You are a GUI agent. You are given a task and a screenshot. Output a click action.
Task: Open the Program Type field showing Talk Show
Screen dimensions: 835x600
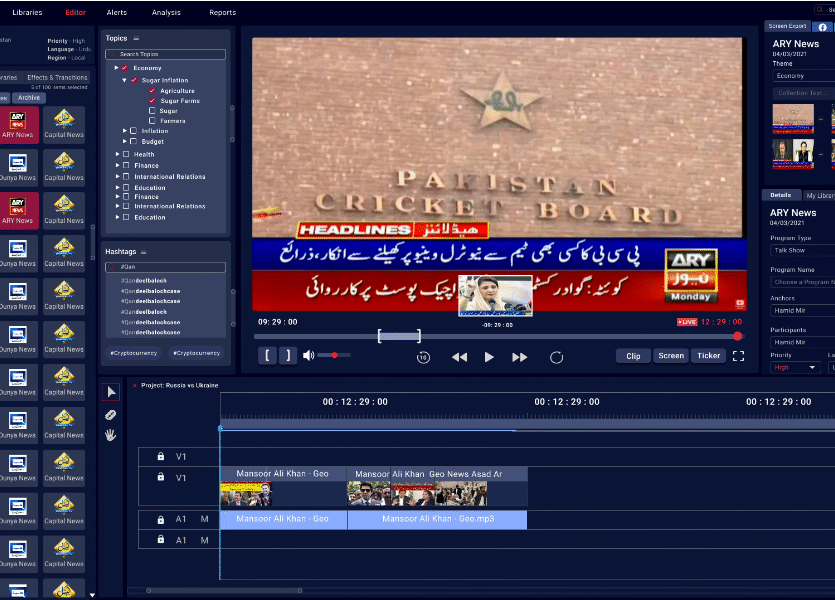pyautogui.click(x=802, y=250)
